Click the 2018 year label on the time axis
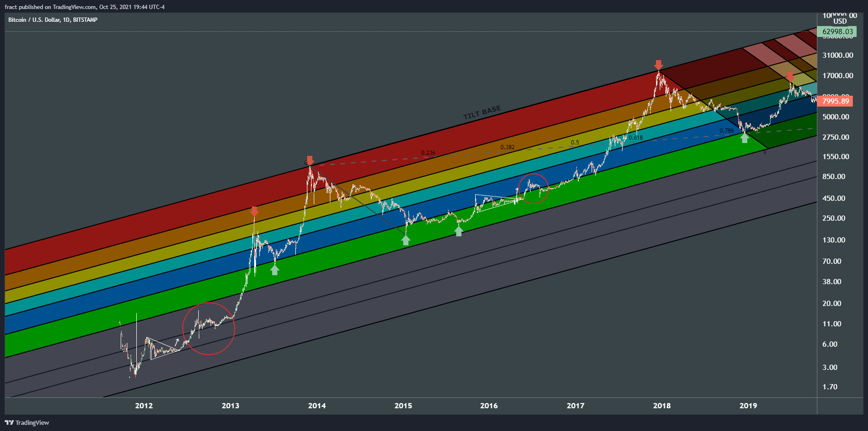The height and width of the screenshot is (431, 868). pos(662,405)
